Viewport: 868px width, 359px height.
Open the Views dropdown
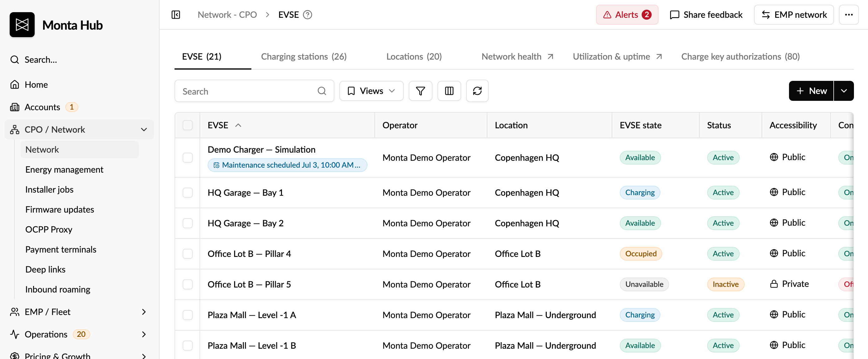[x=371, y=91]
